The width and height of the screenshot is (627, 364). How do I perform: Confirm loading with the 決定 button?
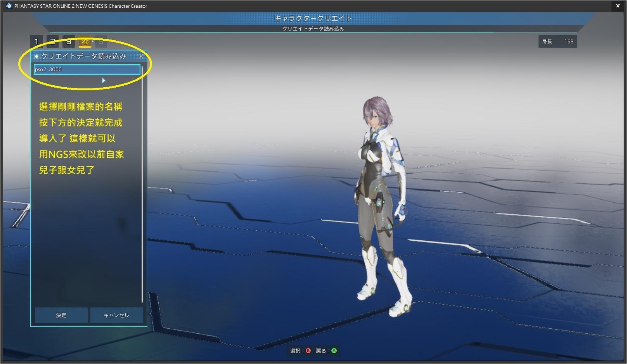coord(61,315)
